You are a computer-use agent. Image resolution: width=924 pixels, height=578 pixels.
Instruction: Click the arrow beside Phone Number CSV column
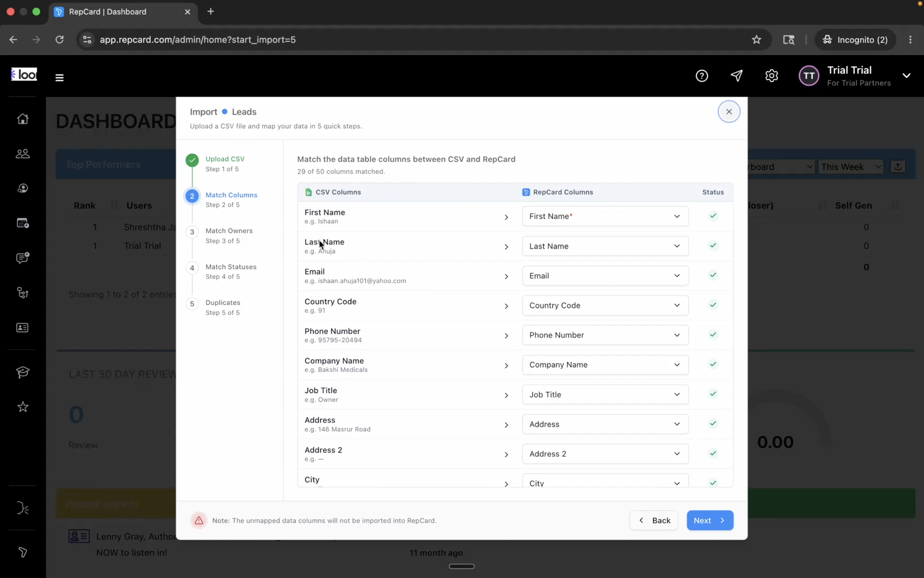coord(506,336)
